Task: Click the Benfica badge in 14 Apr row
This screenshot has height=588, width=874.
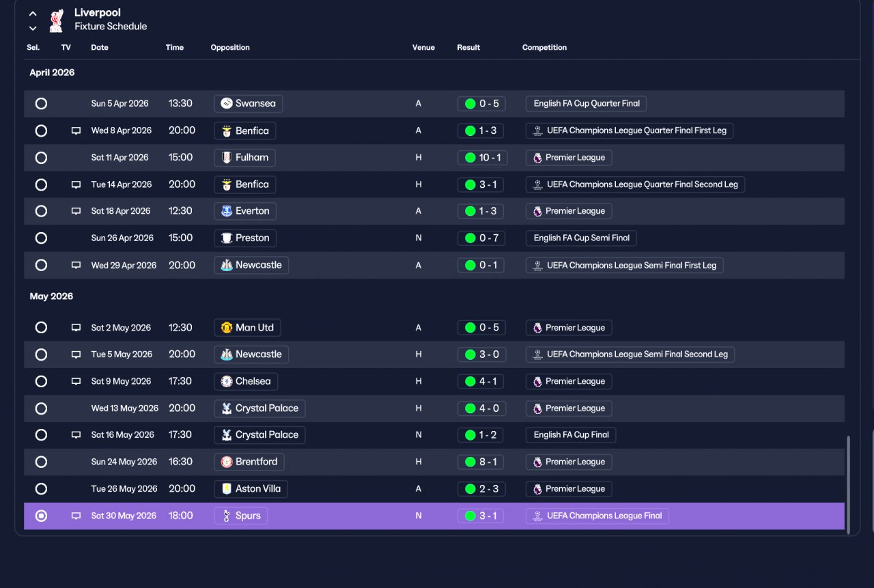Action: pos(227,184)
